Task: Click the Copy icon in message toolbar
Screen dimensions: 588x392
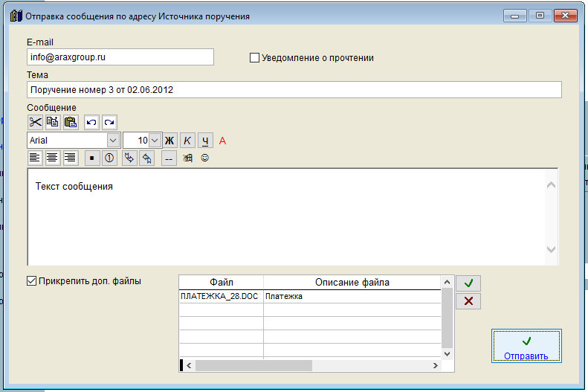Action: point(53,122)
